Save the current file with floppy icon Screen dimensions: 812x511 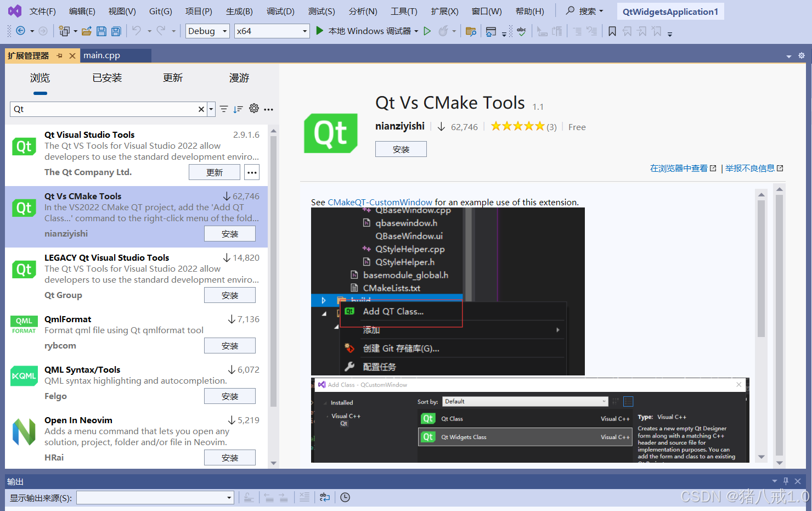tap(101, 31)
